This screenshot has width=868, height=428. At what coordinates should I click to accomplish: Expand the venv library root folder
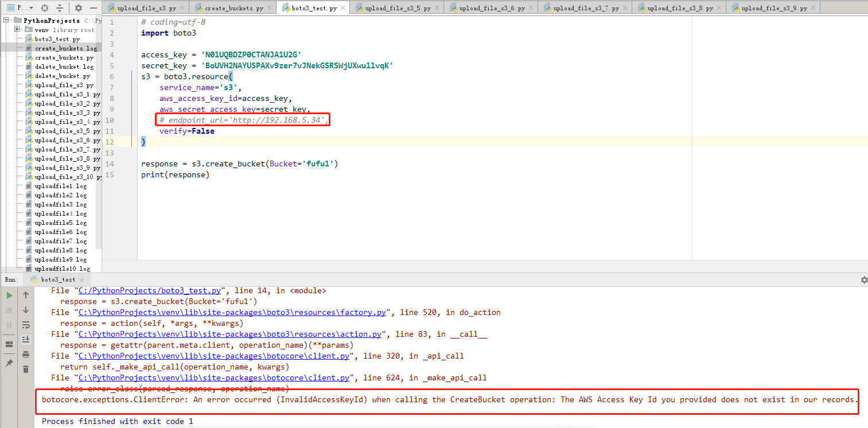[x=18, y=29]
